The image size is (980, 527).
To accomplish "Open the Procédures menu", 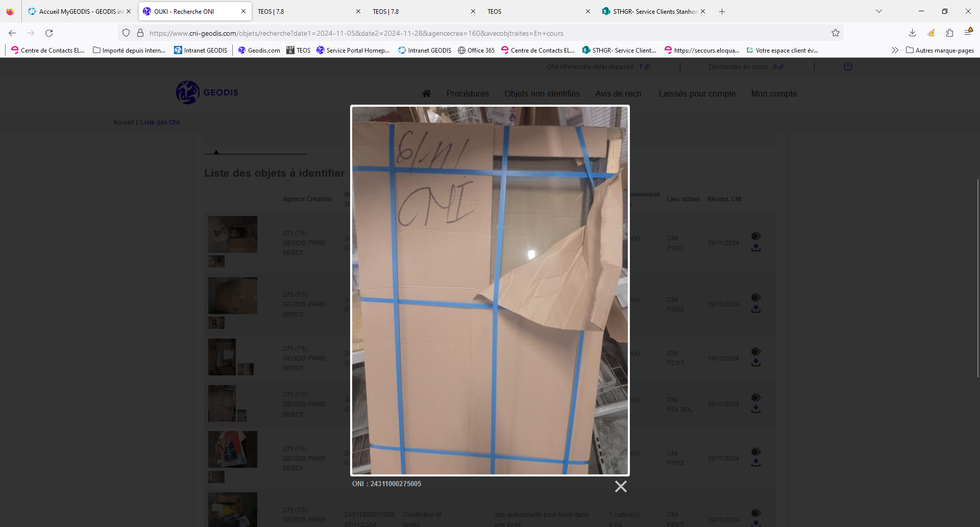I will (468, 93).
